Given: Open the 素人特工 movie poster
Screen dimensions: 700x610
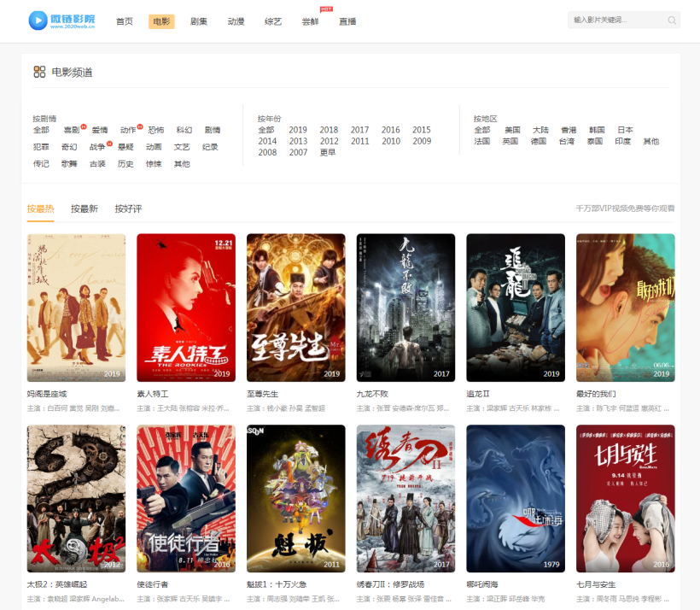Looking at the screenshot, I should point(186,308).
